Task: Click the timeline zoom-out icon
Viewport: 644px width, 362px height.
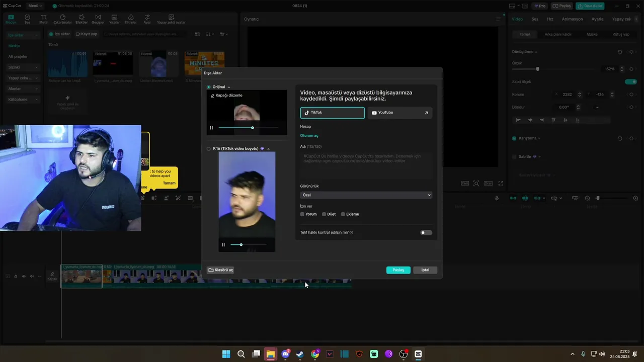Action: (x=587, y=198)
